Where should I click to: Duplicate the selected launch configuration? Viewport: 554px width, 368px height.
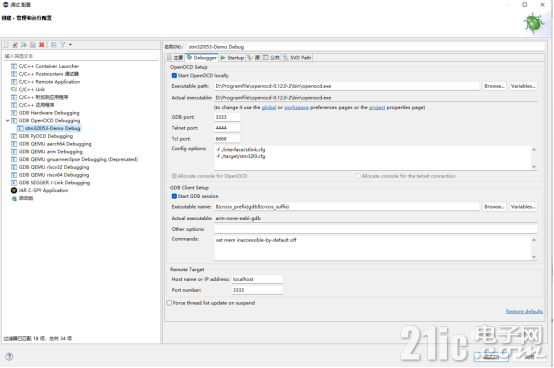(33, 45)
